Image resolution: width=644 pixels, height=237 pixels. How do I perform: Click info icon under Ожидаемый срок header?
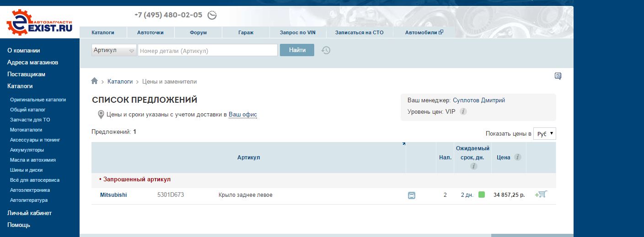pos(473,166)
